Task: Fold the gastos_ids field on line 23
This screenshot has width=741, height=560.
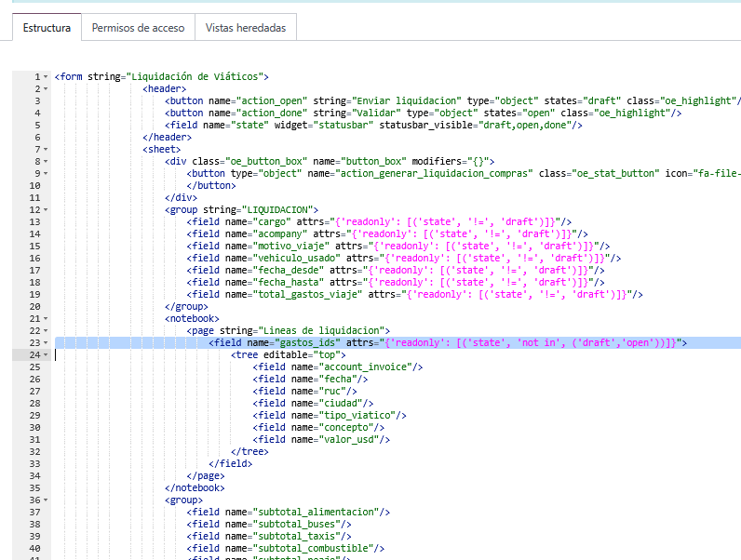Action: pyautogui.click(x=47, y=342)
